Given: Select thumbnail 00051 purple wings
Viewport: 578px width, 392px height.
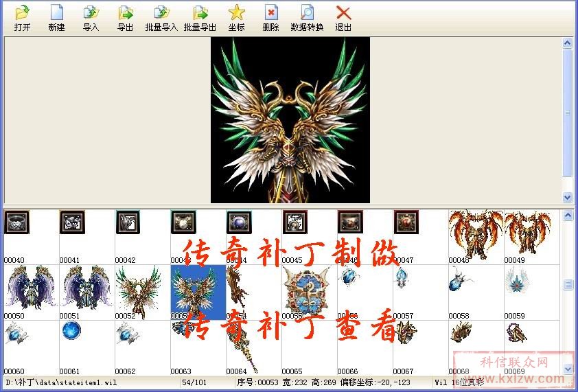Looking at the screenshot, I should 87,288.
